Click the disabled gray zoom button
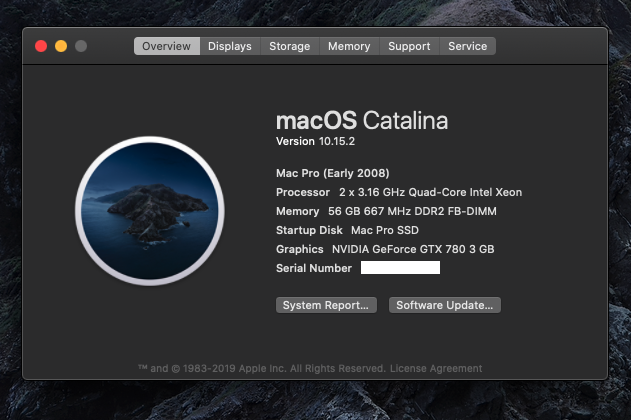Screen dimensions: 631x420 tap(81, 46)
